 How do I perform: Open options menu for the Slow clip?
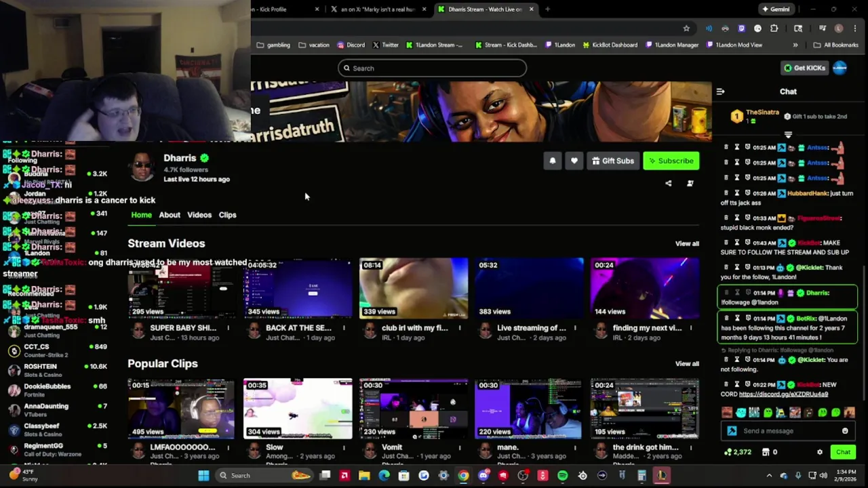point(344,447)
